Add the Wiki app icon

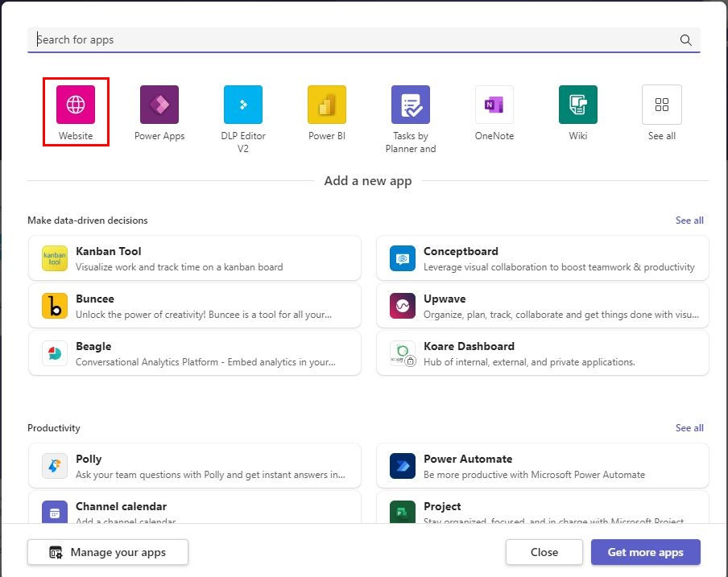coord(578,105)
